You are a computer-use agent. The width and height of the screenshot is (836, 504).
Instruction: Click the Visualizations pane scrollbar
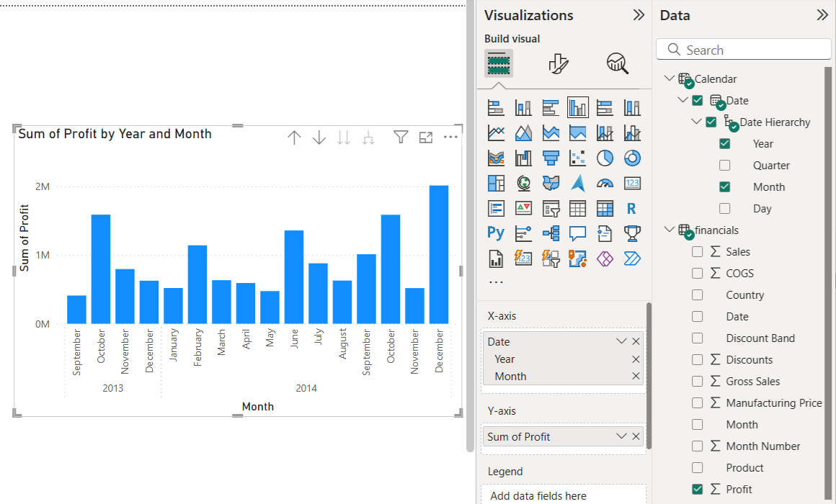[649, 376]
